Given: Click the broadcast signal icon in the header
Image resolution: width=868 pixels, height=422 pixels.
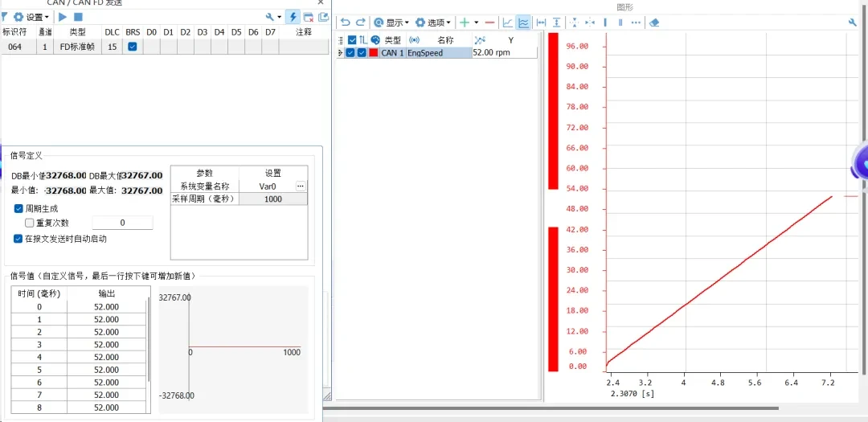Looking at the screenshot, I should 414,40.
